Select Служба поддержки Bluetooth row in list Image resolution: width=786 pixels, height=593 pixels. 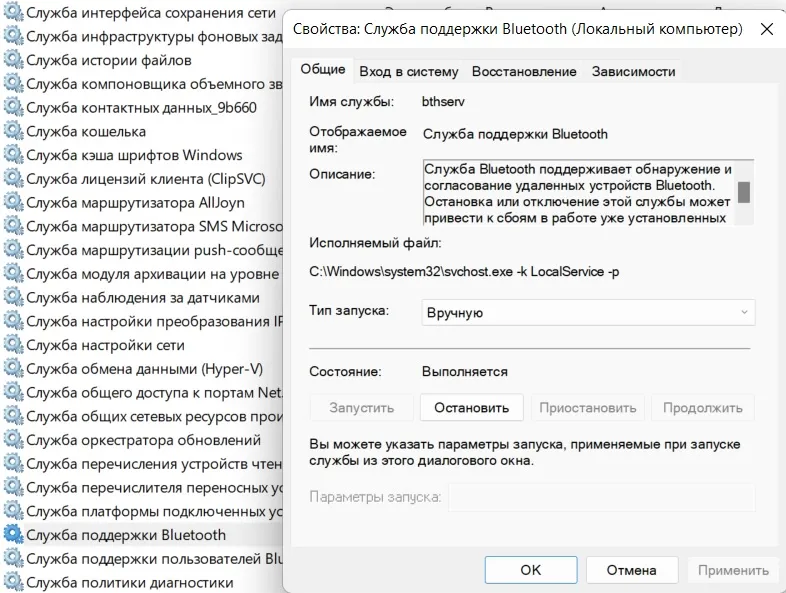(142, 535)
